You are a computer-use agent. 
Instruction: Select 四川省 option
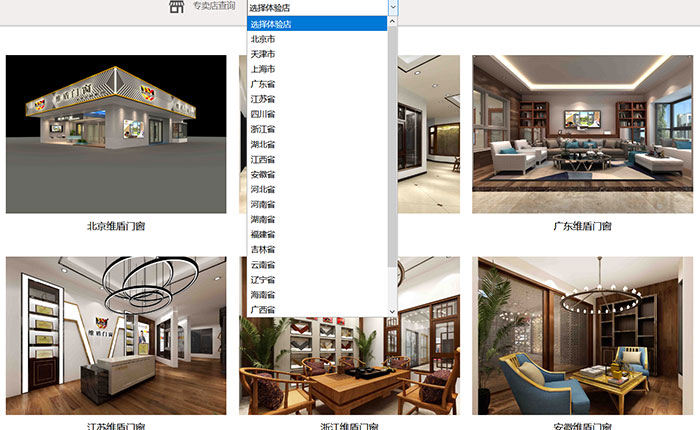263,114
